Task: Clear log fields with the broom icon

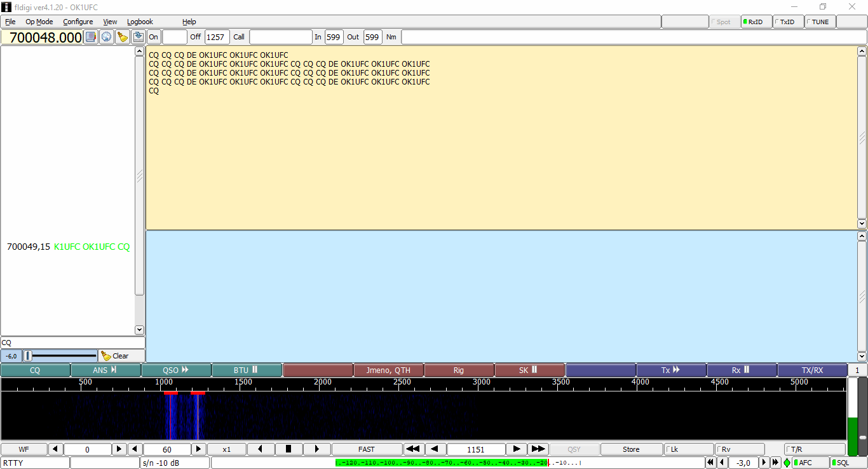Action: point(123,37)
